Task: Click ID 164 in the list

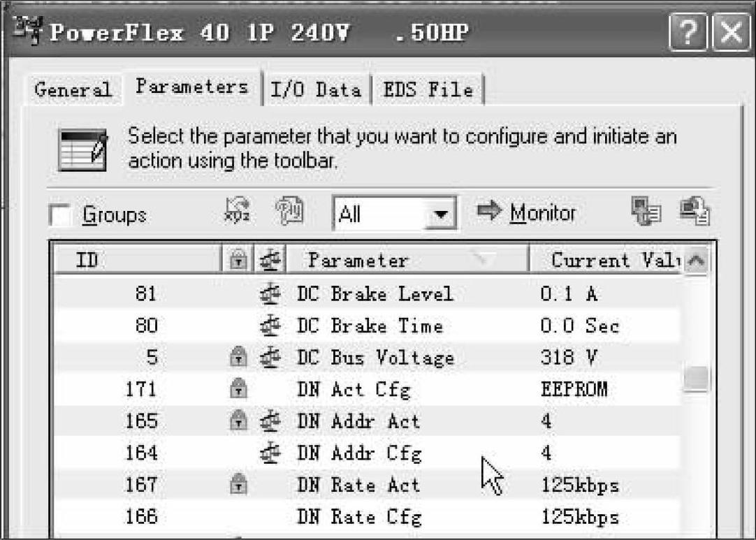Action: (x=141, y=453)
